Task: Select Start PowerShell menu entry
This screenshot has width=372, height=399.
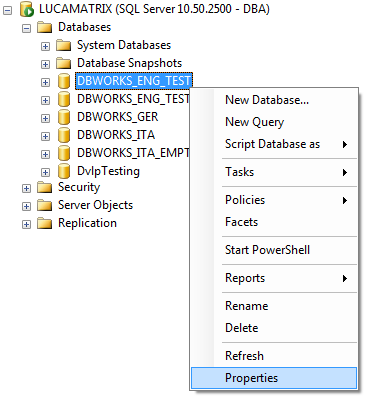Action: point(274,250)
